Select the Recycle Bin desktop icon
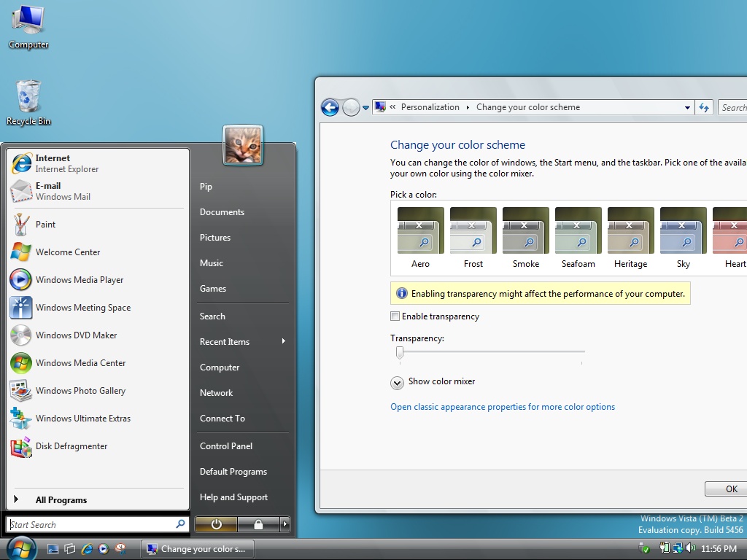The height and width of the screenshot is (560, 747). (x=28, y=103)
